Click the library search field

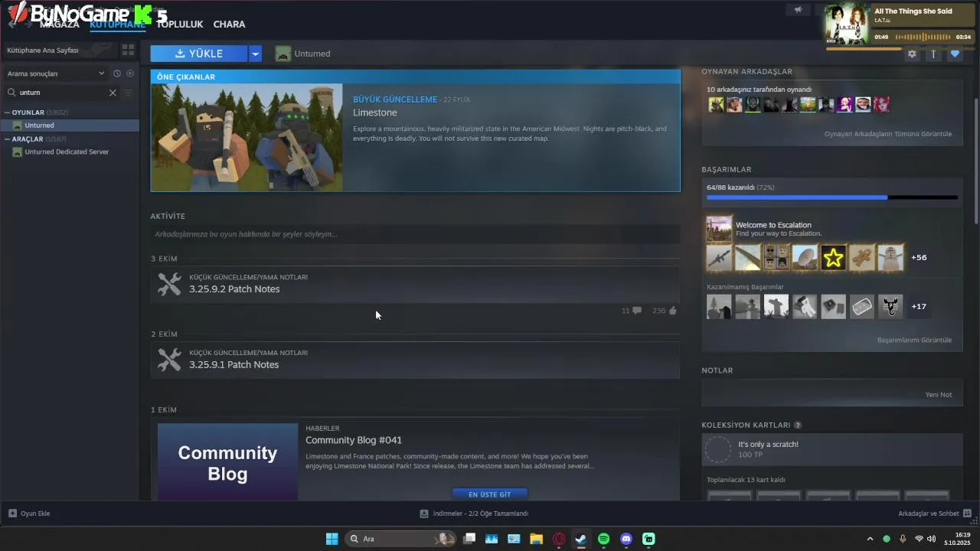click(61, 93)
